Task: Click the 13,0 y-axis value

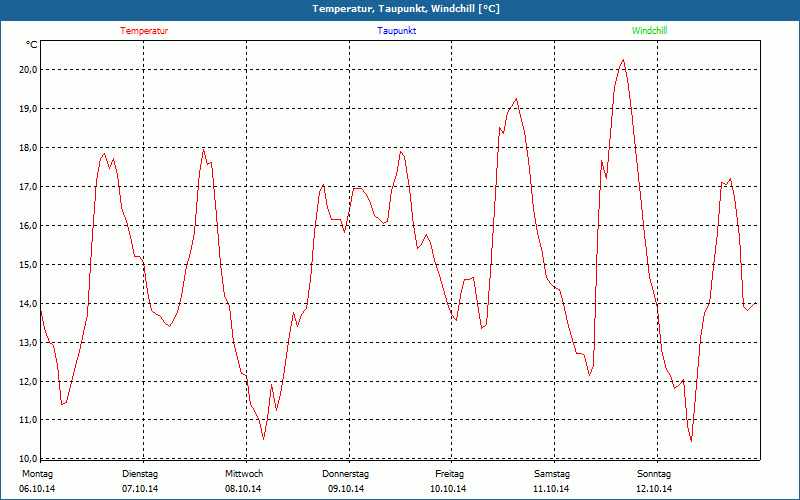Action: pos(28,343)
